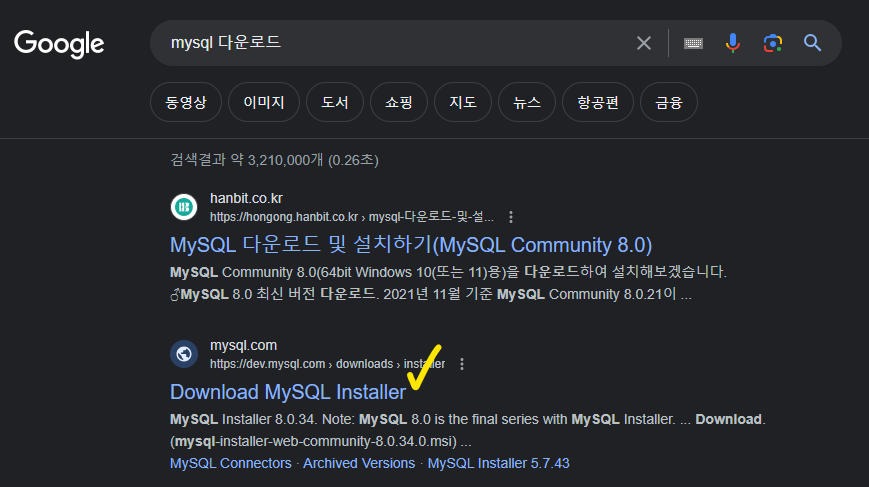Open the MySQL Installer 5.7.43 sitelink
The image size is (869, 487).
pyautogui.click(x=498, y=463)
